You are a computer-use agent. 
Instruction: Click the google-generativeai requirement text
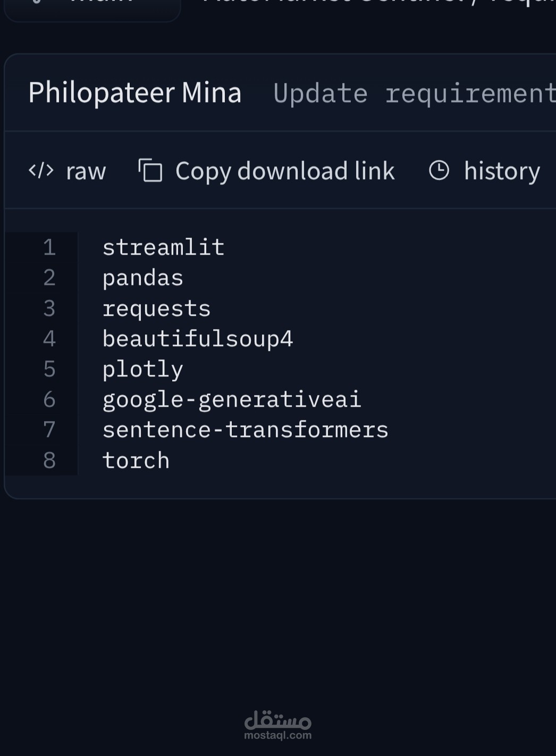[231, 399]
